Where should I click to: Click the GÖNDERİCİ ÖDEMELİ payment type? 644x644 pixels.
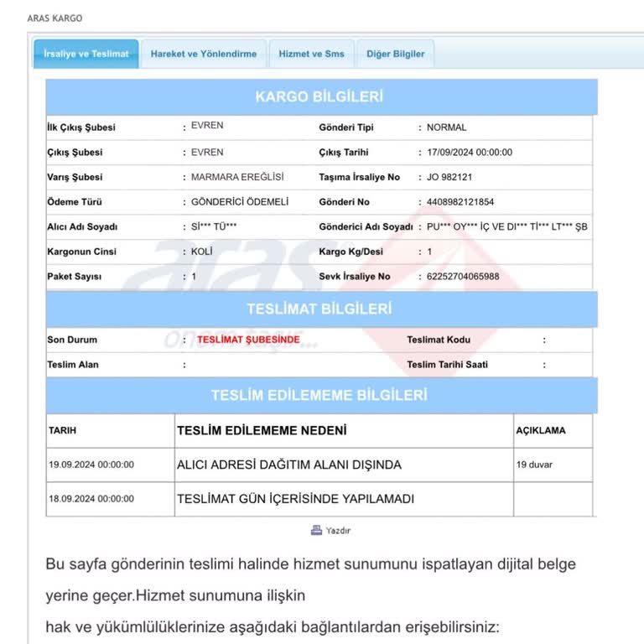pos(240,201)
